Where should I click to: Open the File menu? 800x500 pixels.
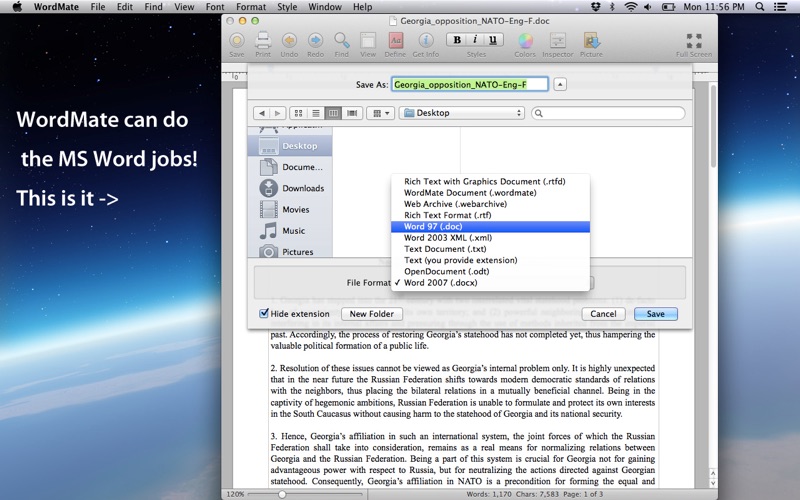[x=97, y=7]
